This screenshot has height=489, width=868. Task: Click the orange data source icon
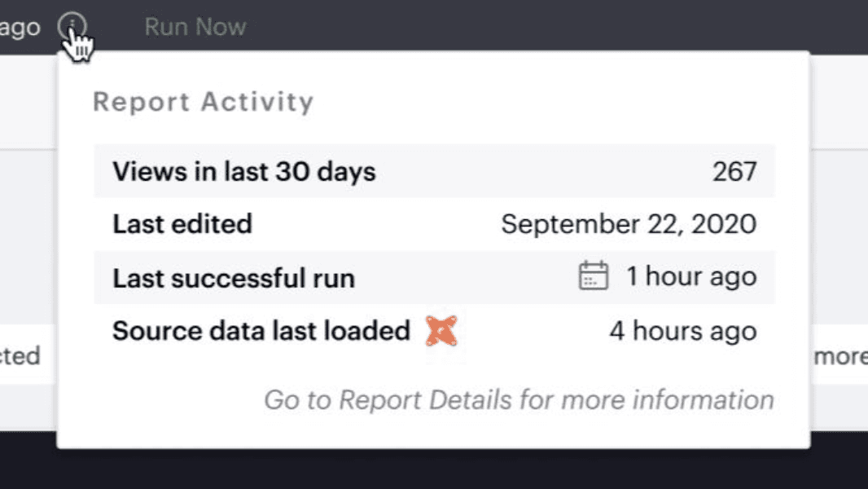tap(441, 331)
